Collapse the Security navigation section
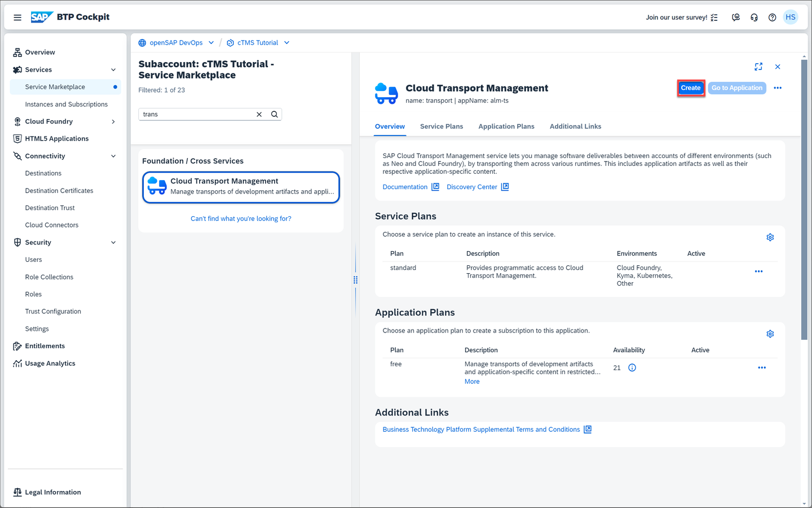The height and width of the screenshot is (508, 812). (113, 243)
